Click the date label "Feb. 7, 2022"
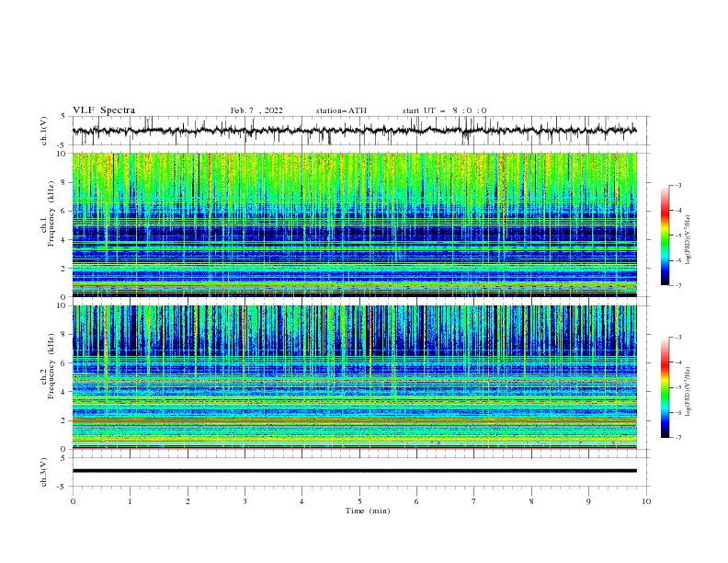 pos(256,110)
